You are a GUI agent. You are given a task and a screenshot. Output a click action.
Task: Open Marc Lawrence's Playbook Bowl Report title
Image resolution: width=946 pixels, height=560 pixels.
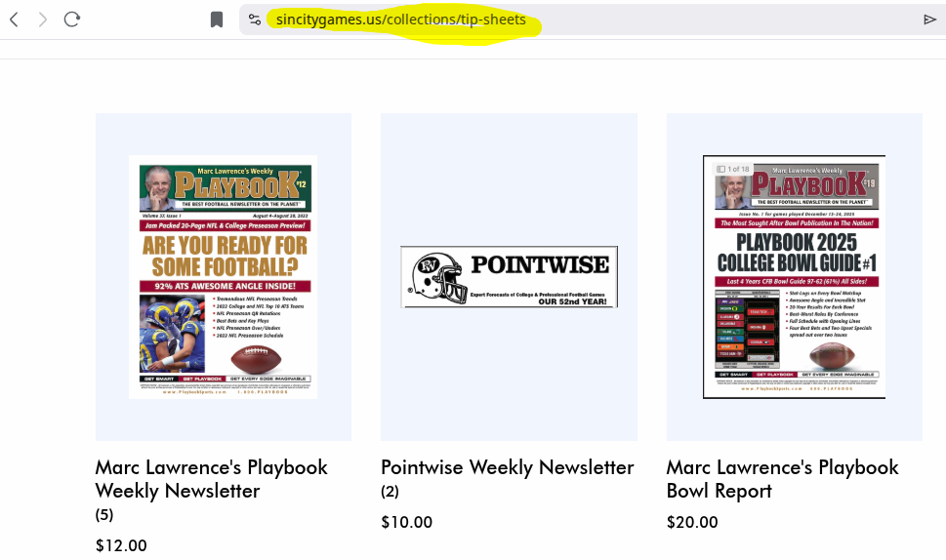(x=782, y=478)
